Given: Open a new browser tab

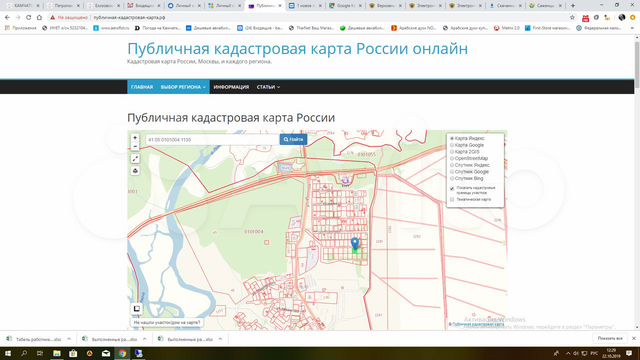Looking at the screenshot, I should (573, 6).
